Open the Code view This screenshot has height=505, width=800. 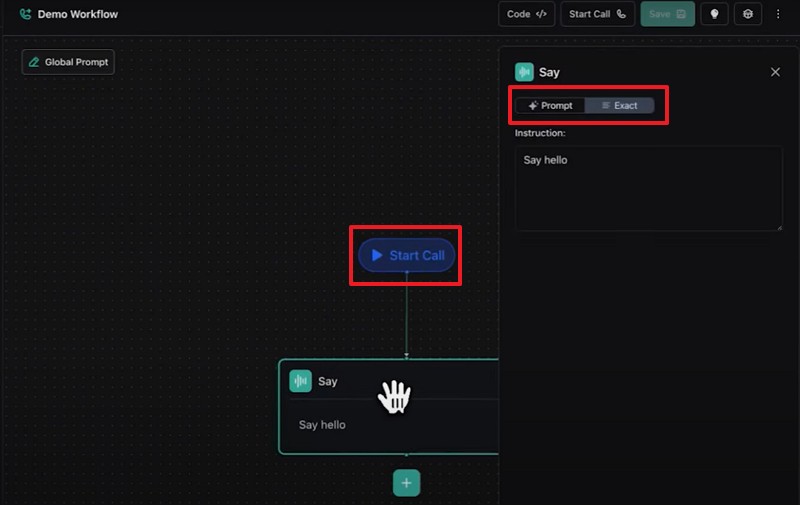(x=527, y=14)
